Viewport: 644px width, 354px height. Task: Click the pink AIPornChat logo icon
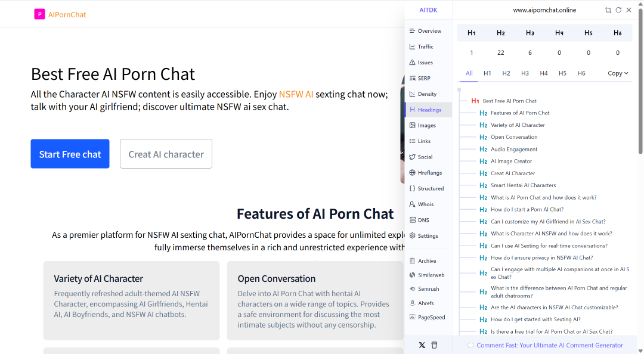(39, 14)
